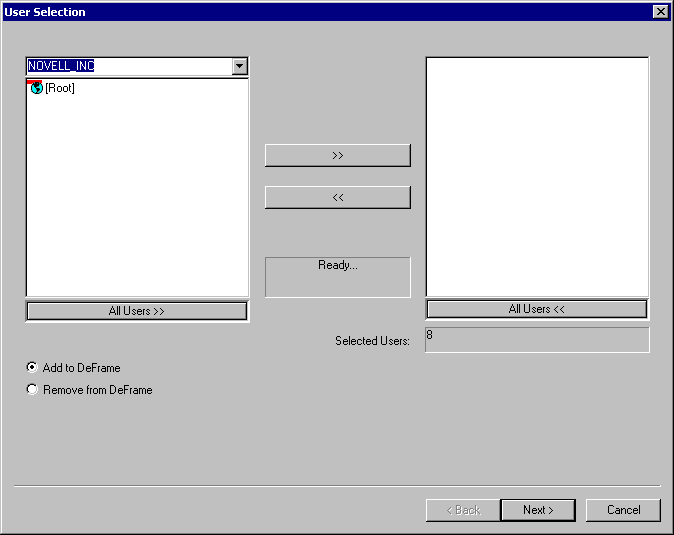The height and width of the screenshot is (535, 674).
Task: Remove selected users with << button
Action: tap(338, 197)
